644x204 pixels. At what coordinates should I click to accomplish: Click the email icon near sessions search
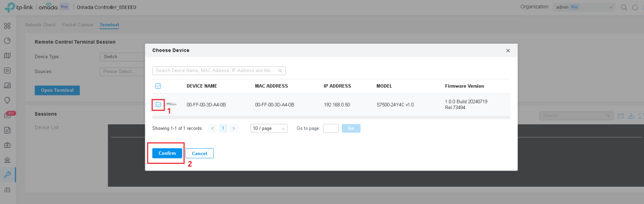621,116
